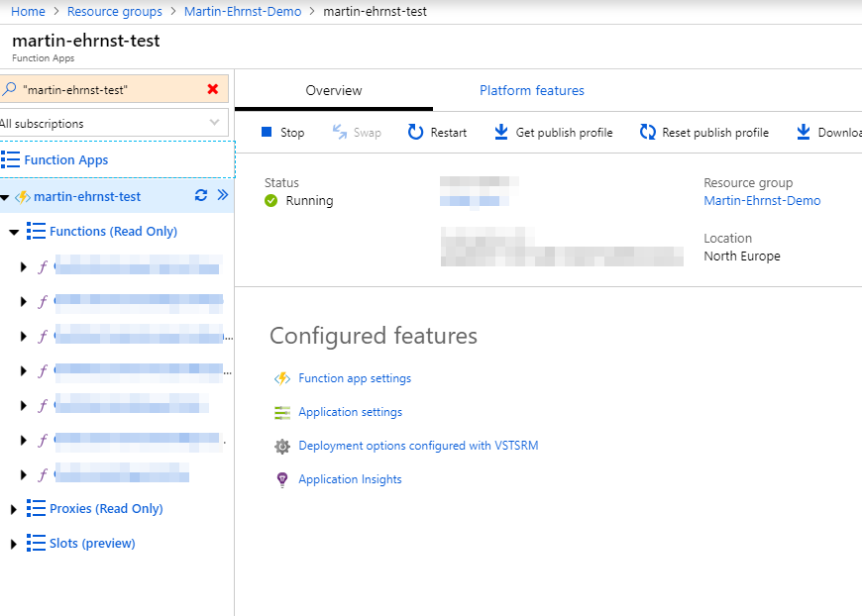The image size is (862, 616).
Task: Open Application Insights link
Action: [350, 479]
